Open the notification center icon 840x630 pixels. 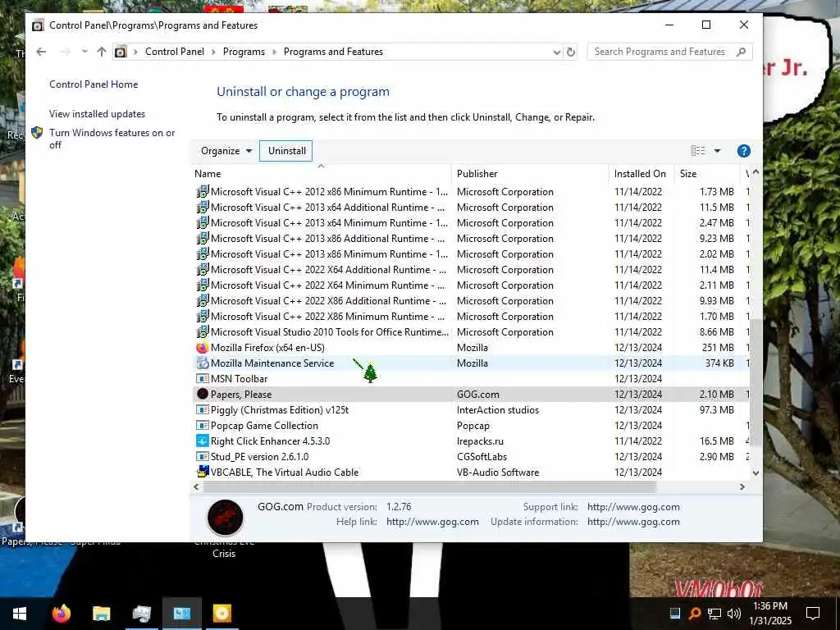pos(813,614)
